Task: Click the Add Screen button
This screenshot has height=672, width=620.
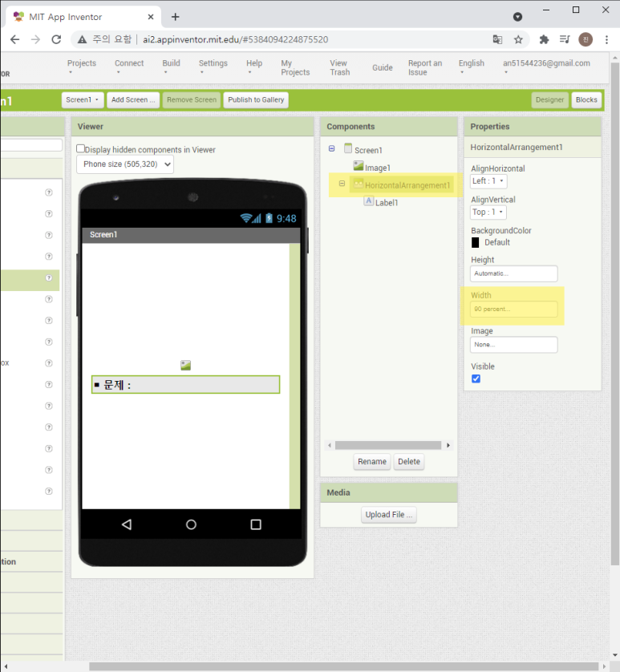Action: (133, 100)
